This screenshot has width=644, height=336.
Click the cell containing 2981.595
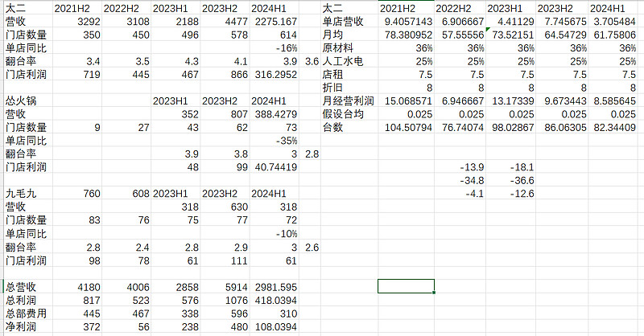[x=275, y=287]
